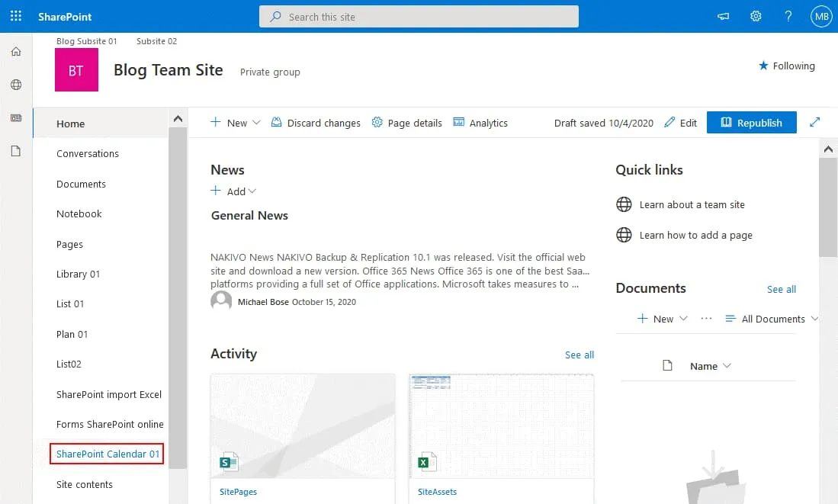Screen dimensions: 838x504
Task: Expand the New dropdown in command bar
Action: pyautogui.click(x=236, y=123)
